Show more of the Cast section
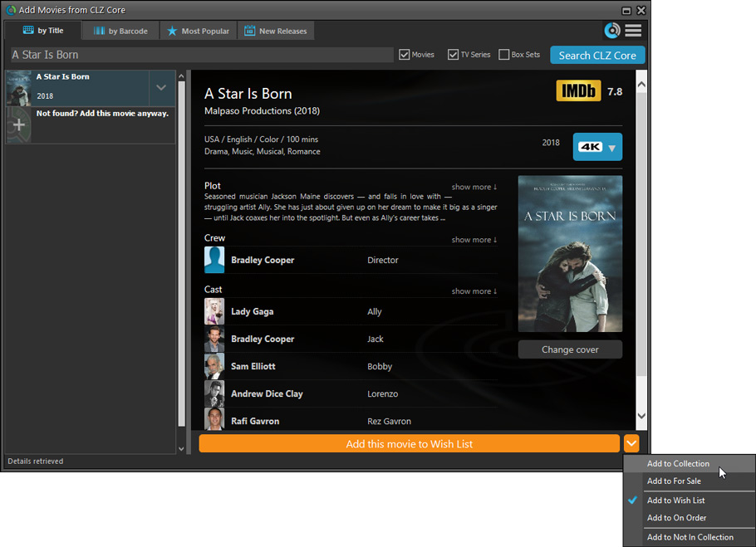Image resolution: width=756 pixels, height=547 pixels. pyautogui.click(x=474, y=291)
